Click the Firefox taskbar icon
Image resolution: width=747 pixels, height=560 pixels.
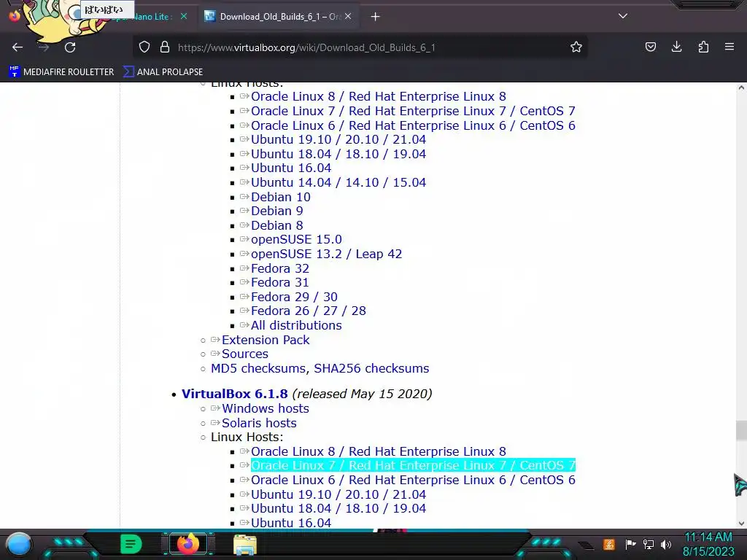pyautogui.click(x=187, y=544)
